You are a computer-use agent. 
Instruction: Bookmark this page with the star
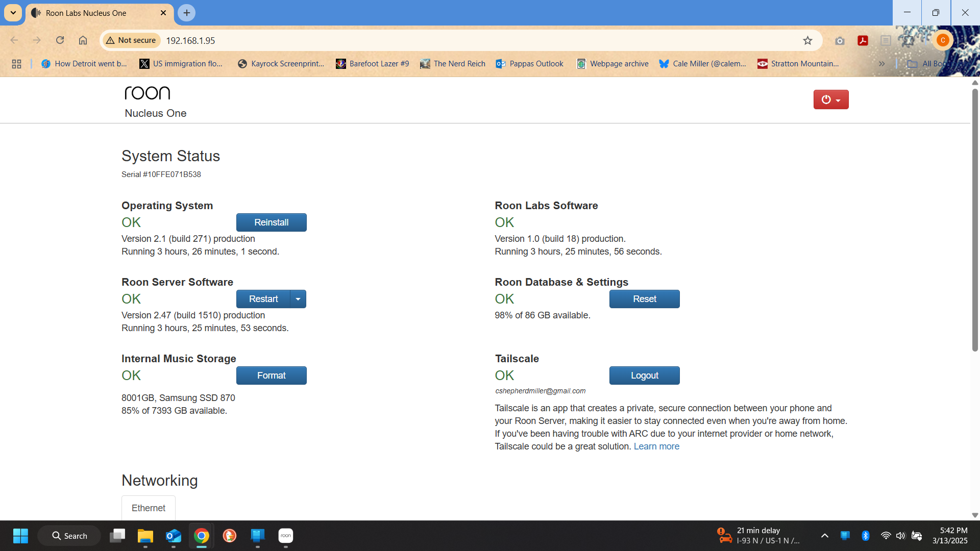tap(807, 40)
